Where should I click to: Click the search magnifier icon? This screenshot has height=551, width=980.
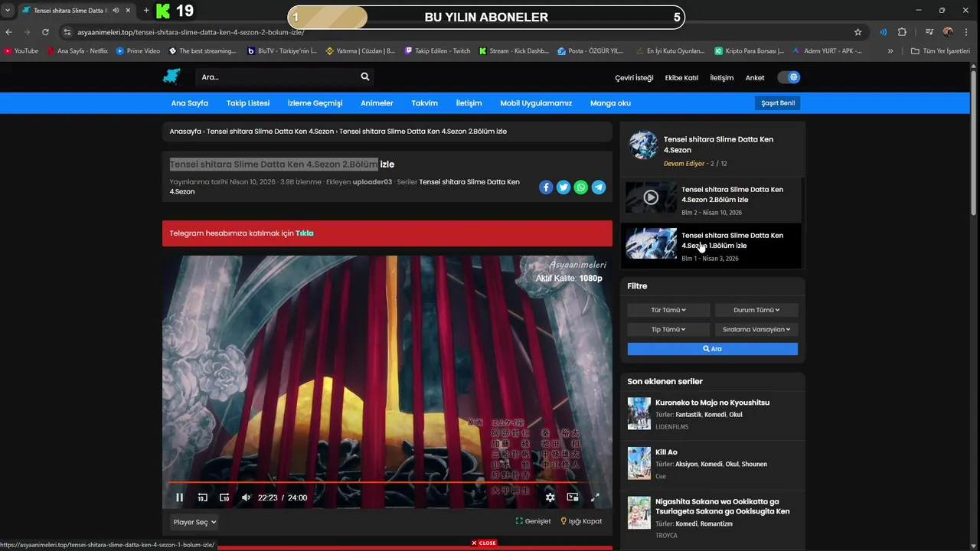365,77
